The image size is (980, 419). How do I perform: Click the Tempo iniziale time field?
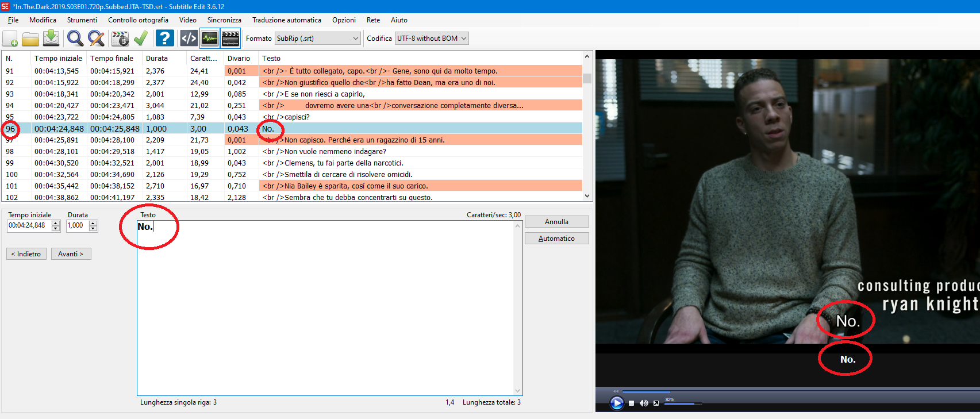(29, 226)
